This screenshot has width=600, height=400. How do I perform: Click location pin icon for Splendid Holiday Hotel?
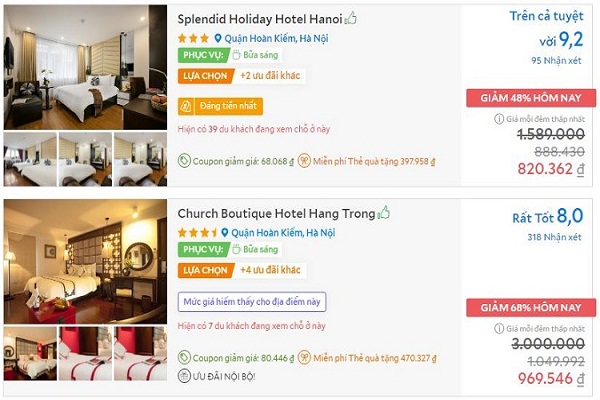218,38
